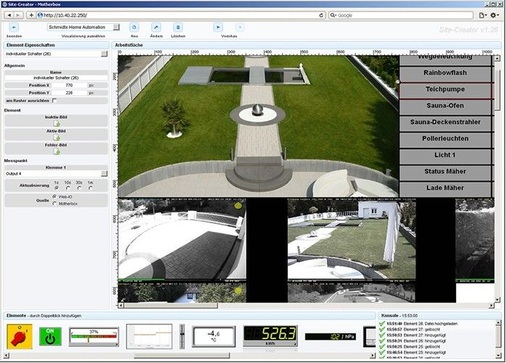Click the Löschen (delete) toolbar icon
The image size is (506, 363).
[x=178, y=27]
